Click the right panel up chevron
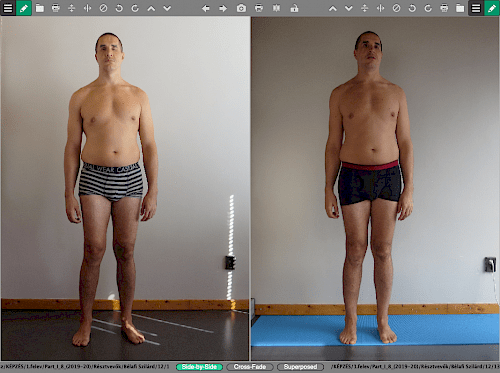Image resolution: width=500 pixels, height=373 pixels. click(333, 8)
